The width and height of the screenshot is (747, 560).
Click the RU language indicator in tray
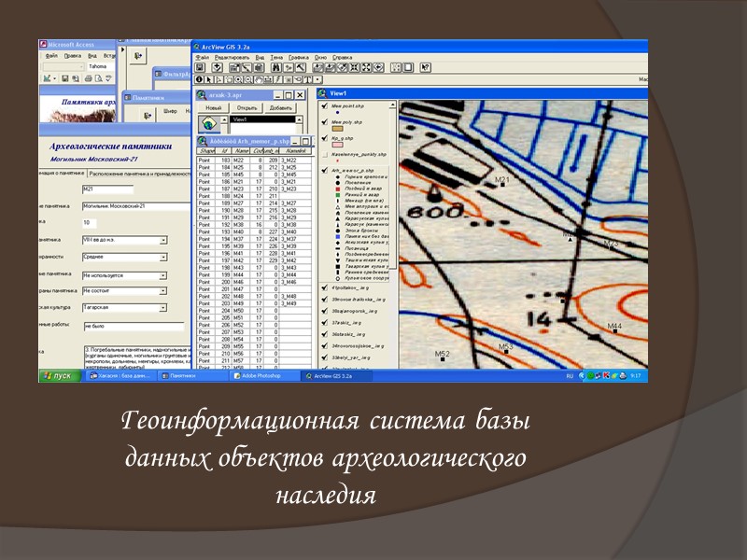pyautogui.click(x=570, y=376)
